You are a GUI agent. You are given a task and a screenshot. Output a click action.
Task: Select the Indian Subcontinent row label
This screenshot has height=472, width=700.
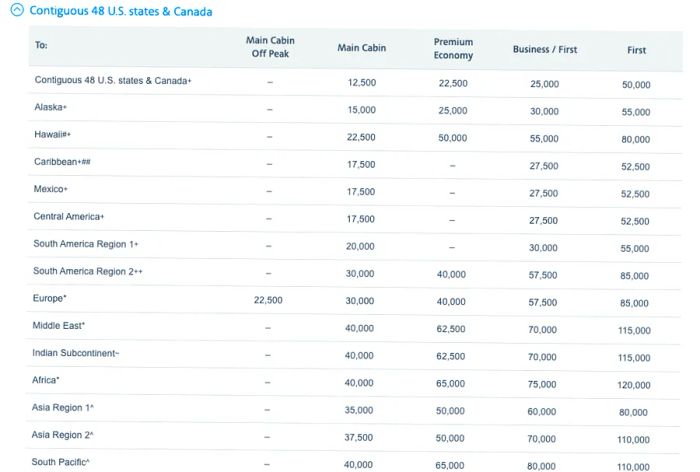tap(75, 353)
